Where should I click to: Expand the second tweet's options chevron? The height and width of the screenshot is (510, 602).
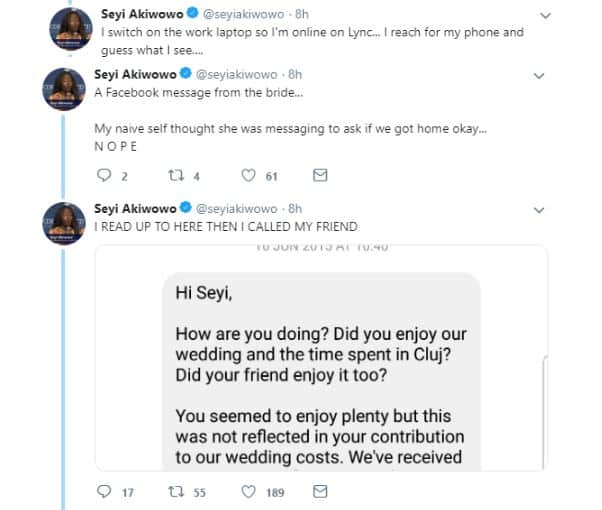539,75
